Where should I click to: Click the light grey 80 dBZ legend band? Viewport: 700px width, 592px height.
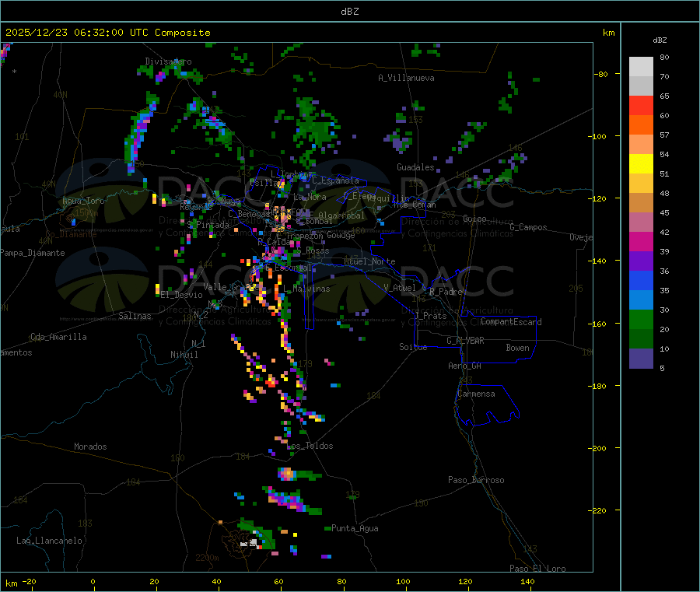tap(641, 67)
